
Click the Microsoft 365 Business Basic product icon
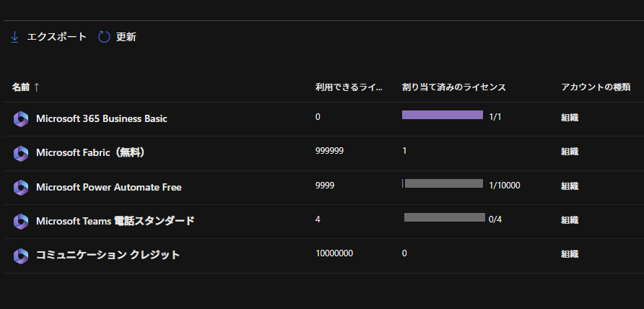point(20,119)
